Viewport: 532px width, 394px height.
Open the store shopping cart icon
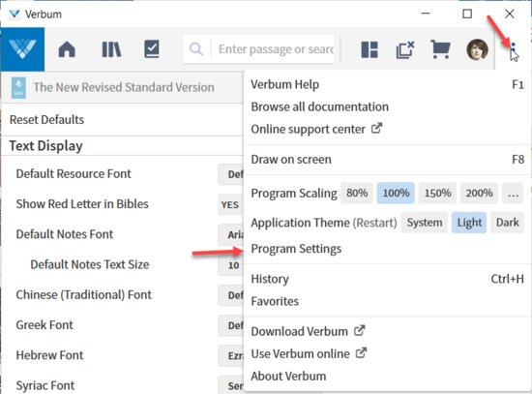tap(440, 49)
